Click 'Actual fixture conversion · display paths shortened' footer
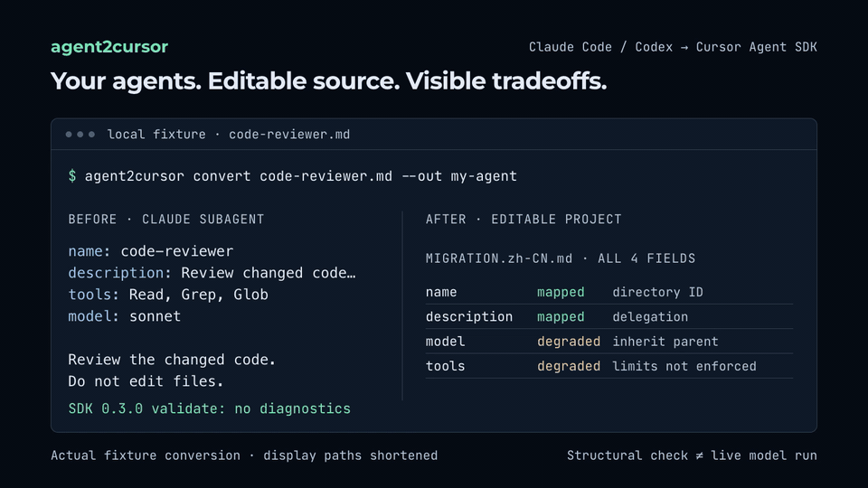The height and width of the screenshot is (488, 868). click(244, 455)
